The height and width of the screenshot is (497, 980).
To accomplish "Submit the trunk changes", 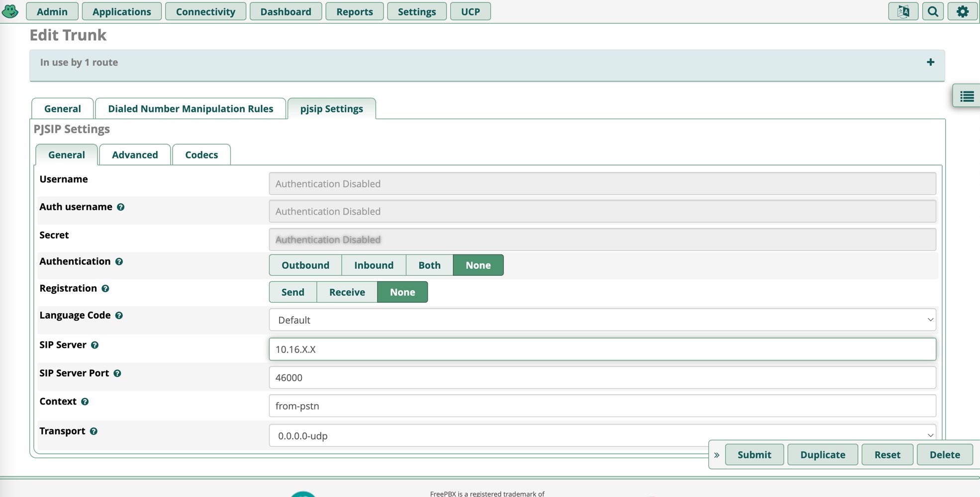I will (754, 455).
